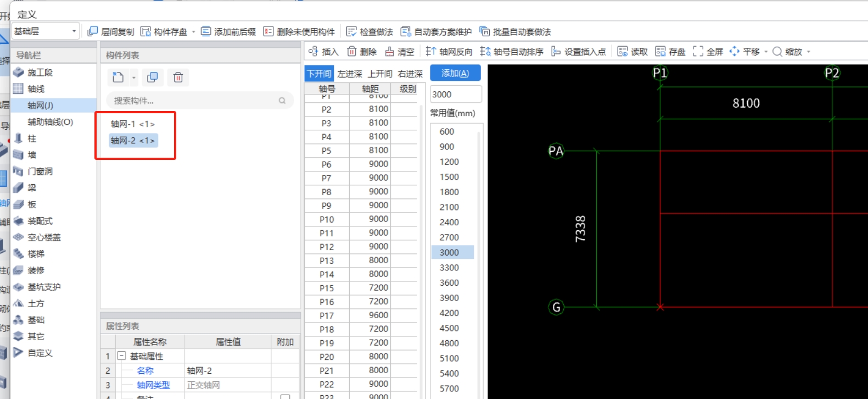Click 删除 in the axis grid toolbar
Screen dimensions: 868x399
click(362, 52)
